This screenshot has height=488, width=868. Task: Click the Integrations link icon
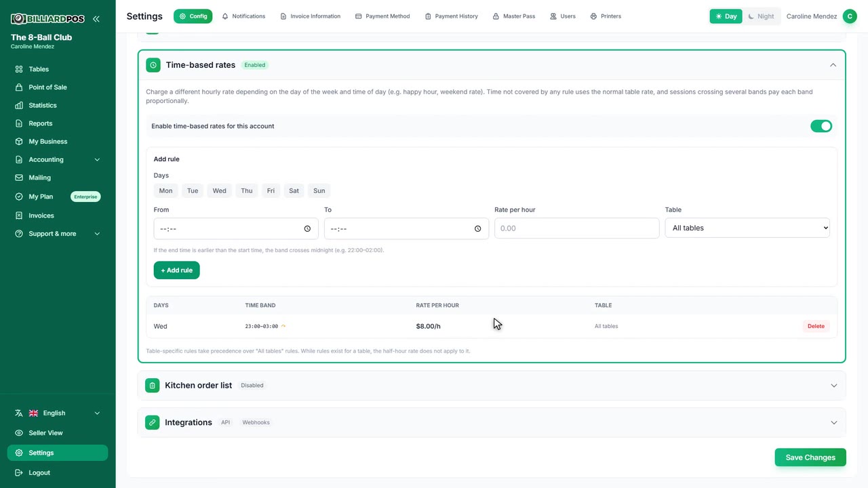[153, 422]
